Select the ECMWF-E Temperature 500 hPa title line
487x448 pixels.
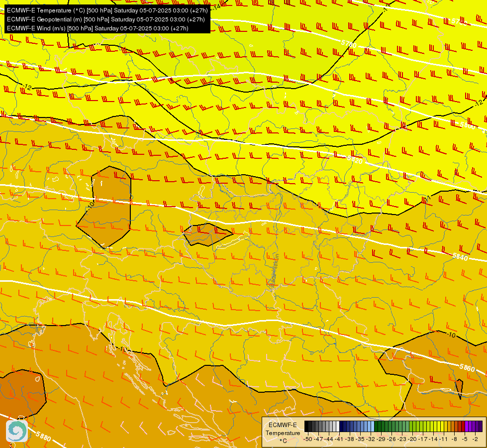point(107,10)
